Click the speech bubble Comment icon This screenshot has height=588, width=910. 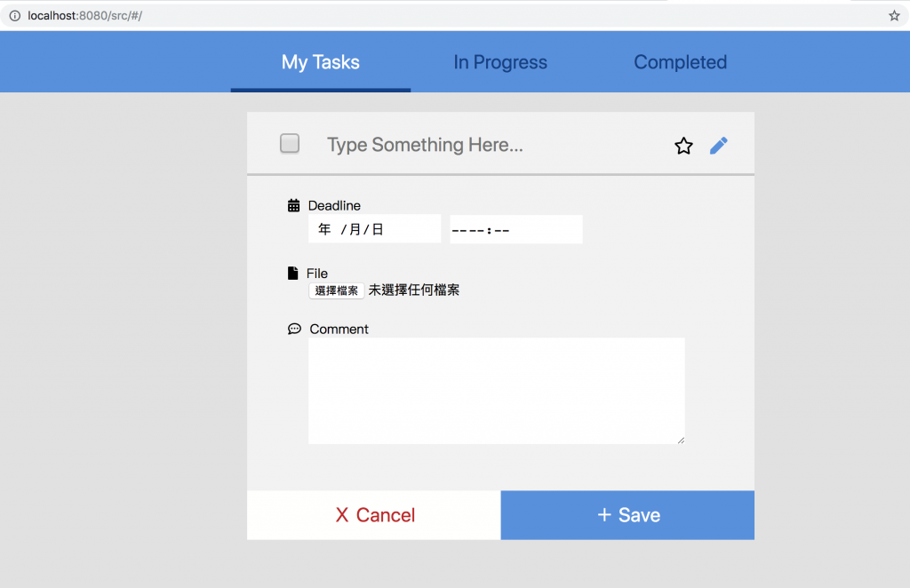pyautogui.click(x=294, y=330)
